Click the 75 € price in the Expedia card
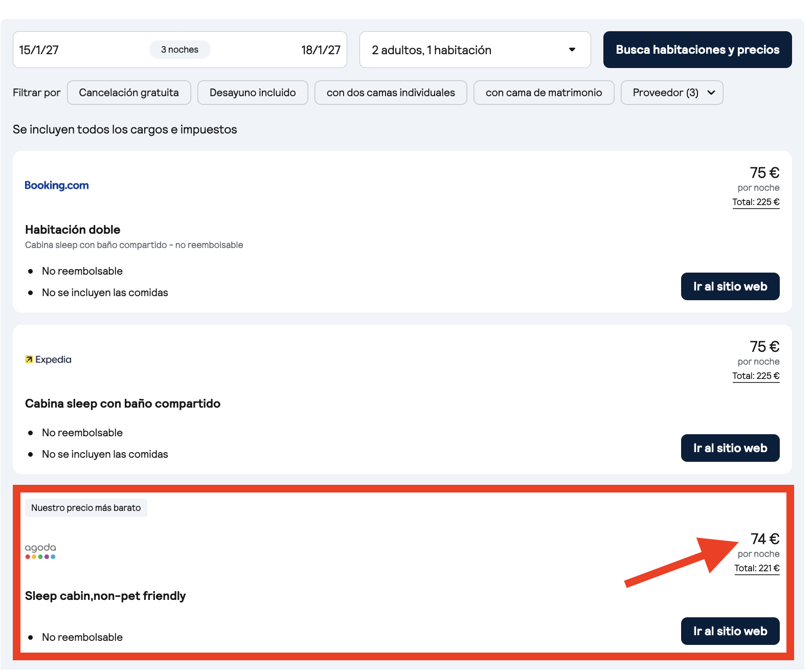 [764, 346]
